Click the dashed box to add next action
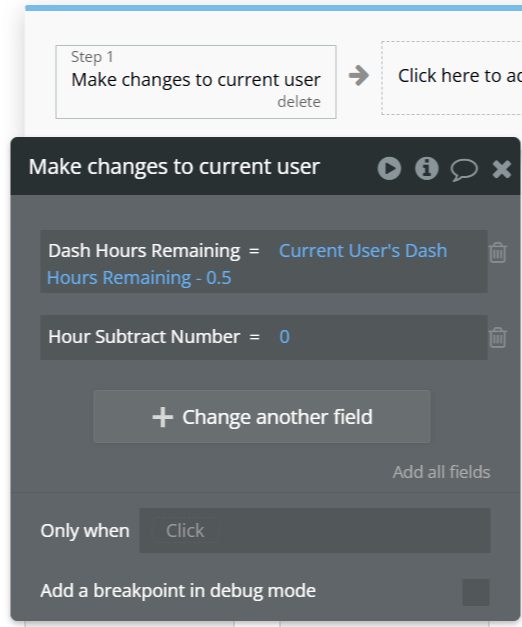Image resolution: width=522 pixels, height=627 pixels. [452, 78]
